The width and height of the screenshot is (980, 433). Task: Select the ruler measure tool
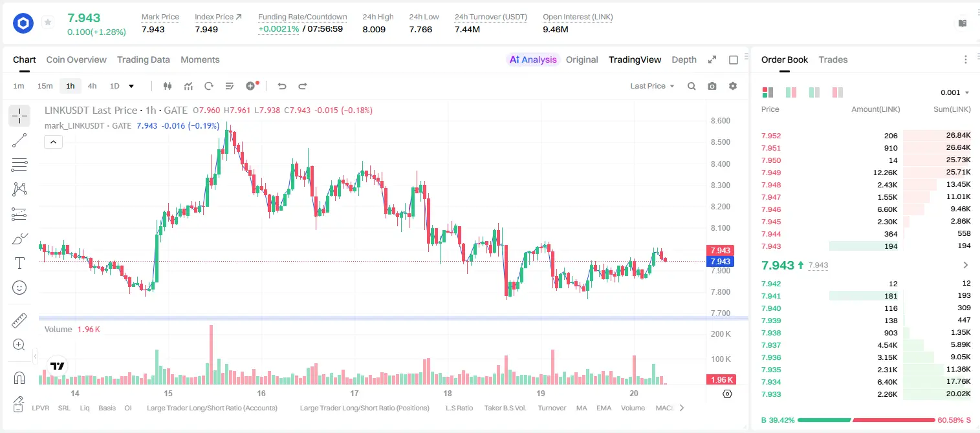pos(19,321)
